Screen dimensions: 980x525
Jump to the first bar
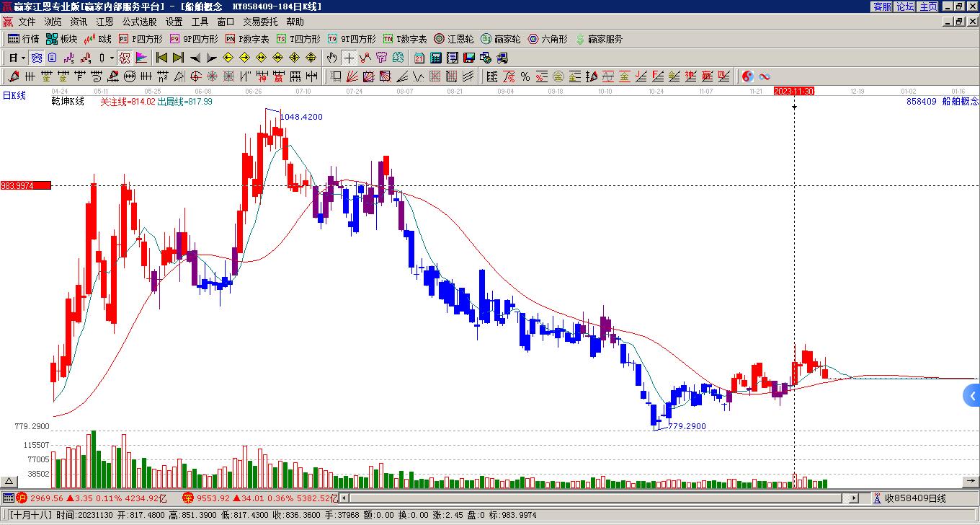[x=161, y=58]
